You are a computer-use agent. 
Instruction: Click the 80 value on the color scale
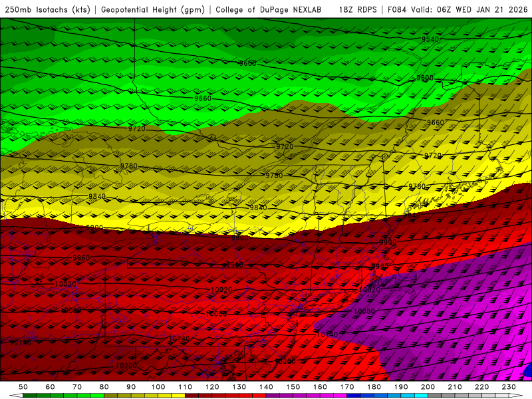[104, 387]
